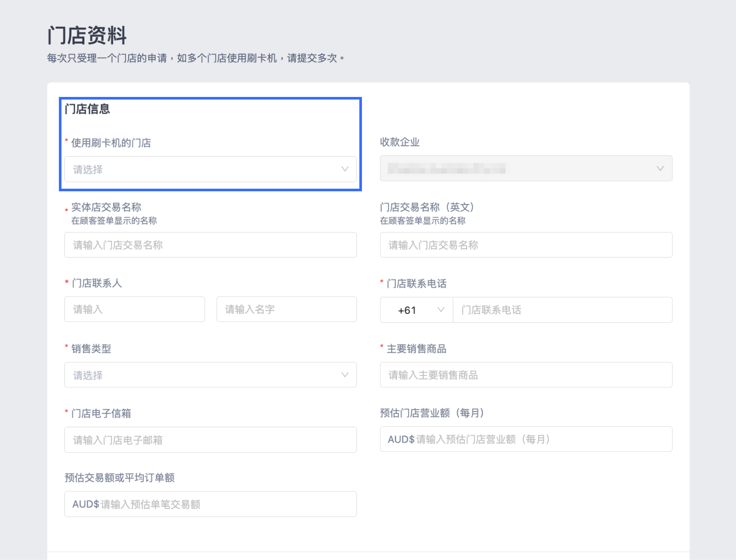Image resolution: width=736 pixels, height=560 pixels.
Task: Focus the 实体店交易名称 input field
Action: tap(210, 245)
